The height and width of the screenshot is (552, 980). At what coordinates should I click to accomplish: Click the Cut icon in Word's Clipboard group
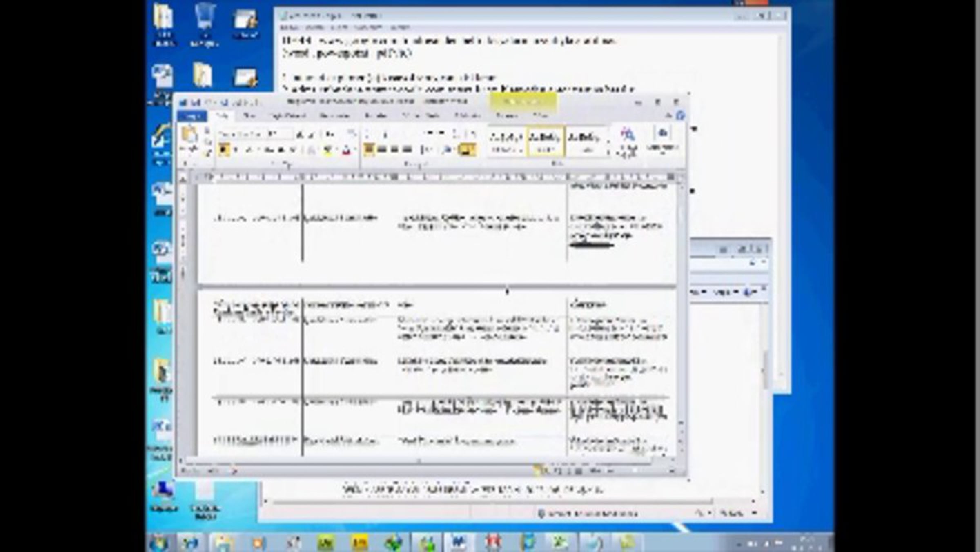pos(207,131)
